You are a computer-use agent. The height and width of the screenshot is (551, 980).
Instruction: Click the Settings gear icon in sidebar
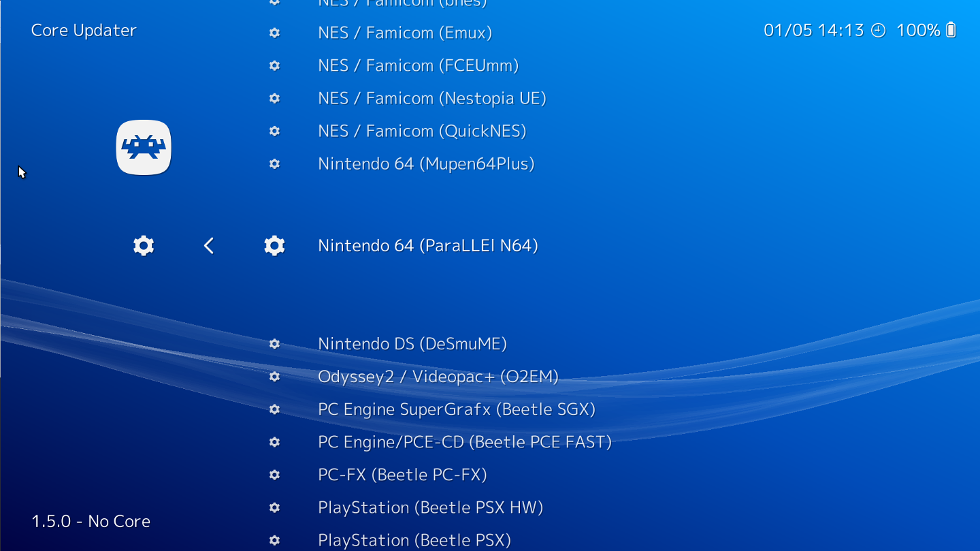click(x=144, y=245)
